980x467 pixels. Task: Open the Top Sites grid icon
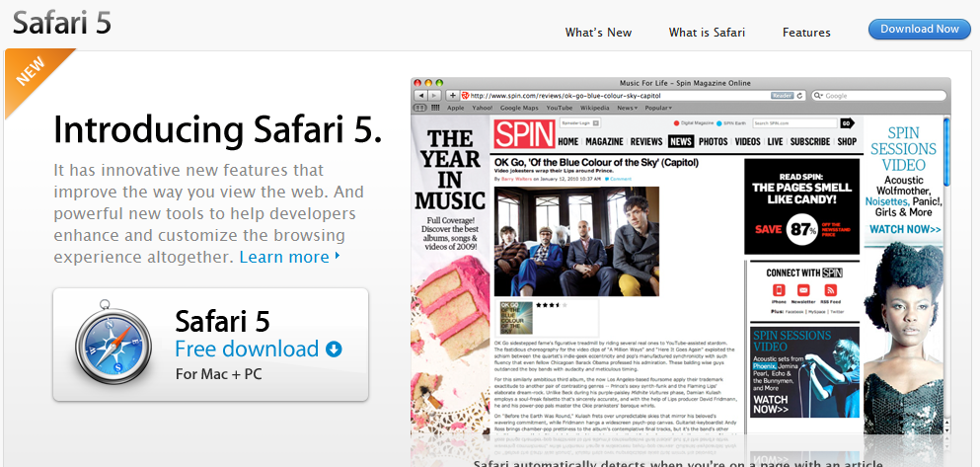pyautogui.click(x=435, y=108)
